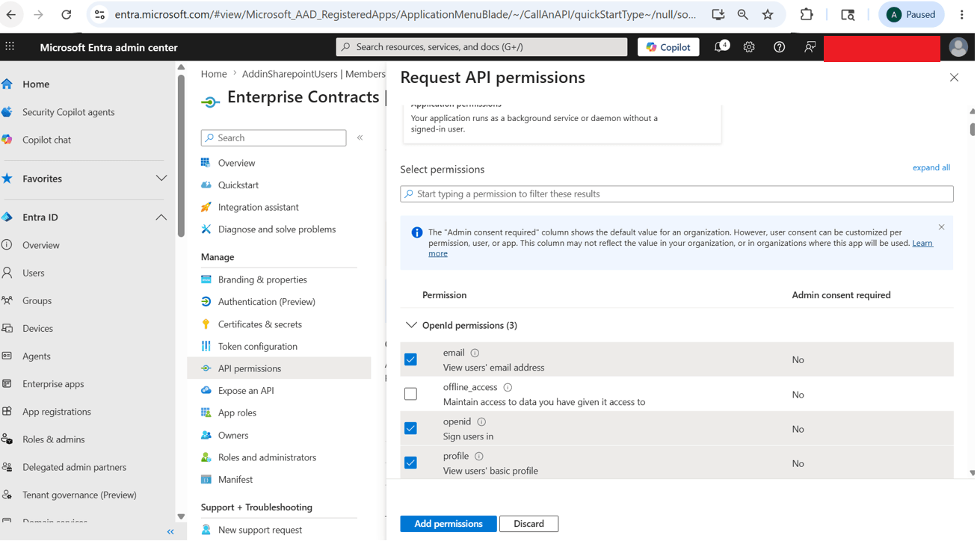
Task: Focus the app menu Search field
Action: pos(274,138)
